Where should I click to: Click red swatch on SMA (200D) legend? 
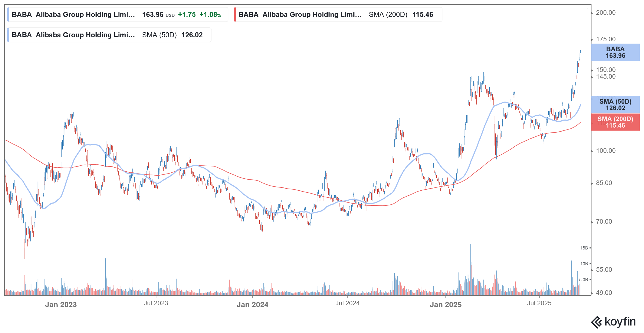tap(235, 15)
